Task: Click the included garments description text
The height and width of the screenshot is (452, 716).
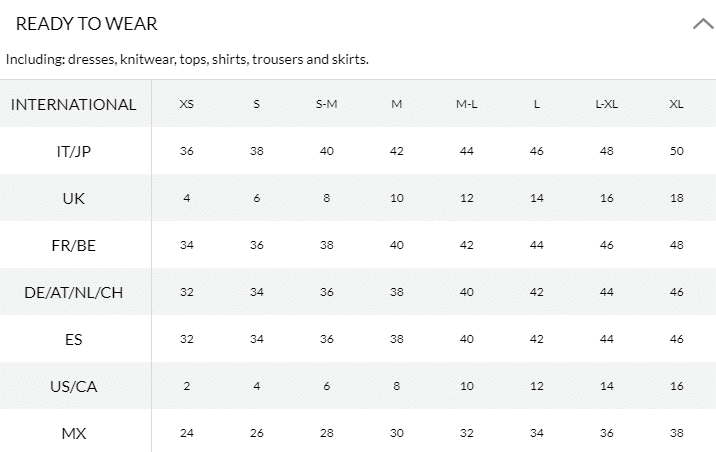Action: (188, 59)
